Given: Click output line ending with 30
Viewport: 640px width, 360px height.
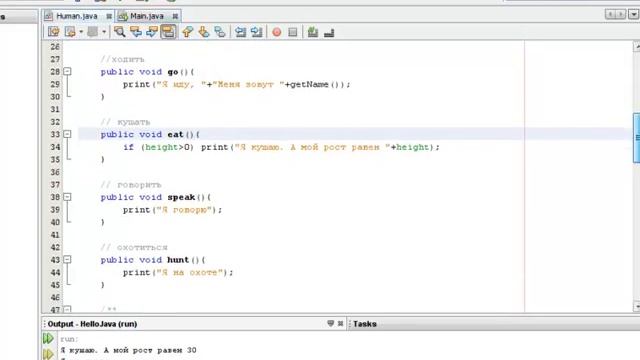Looking at the screenshot, I should [129, 350].
